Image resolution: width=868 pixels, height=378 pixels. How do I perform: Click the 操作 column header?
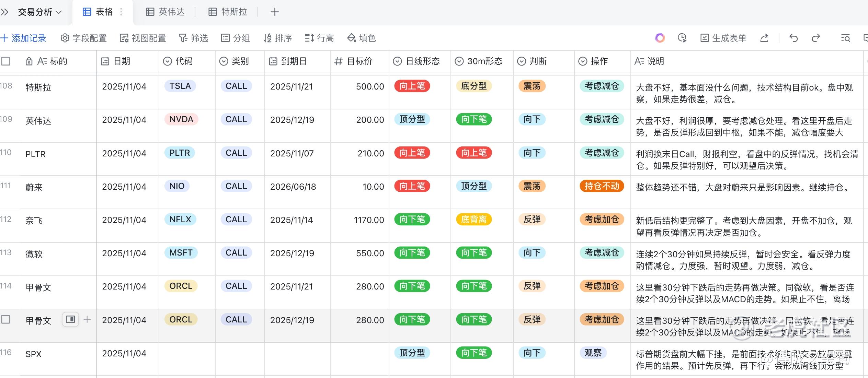[x=599, y=61]
